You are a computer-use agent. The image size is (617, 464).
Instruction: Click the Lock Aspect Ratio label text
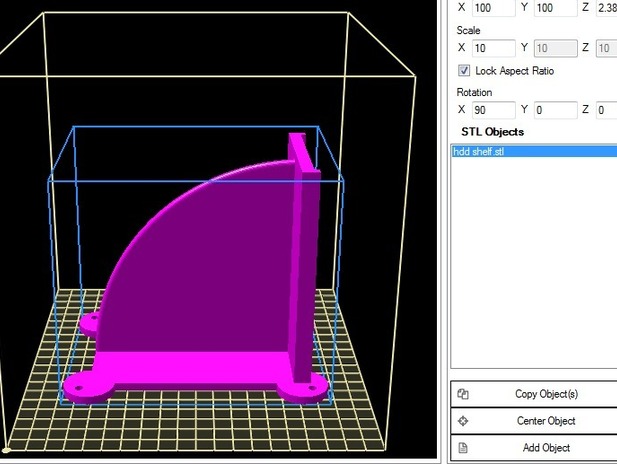(515, 71)
